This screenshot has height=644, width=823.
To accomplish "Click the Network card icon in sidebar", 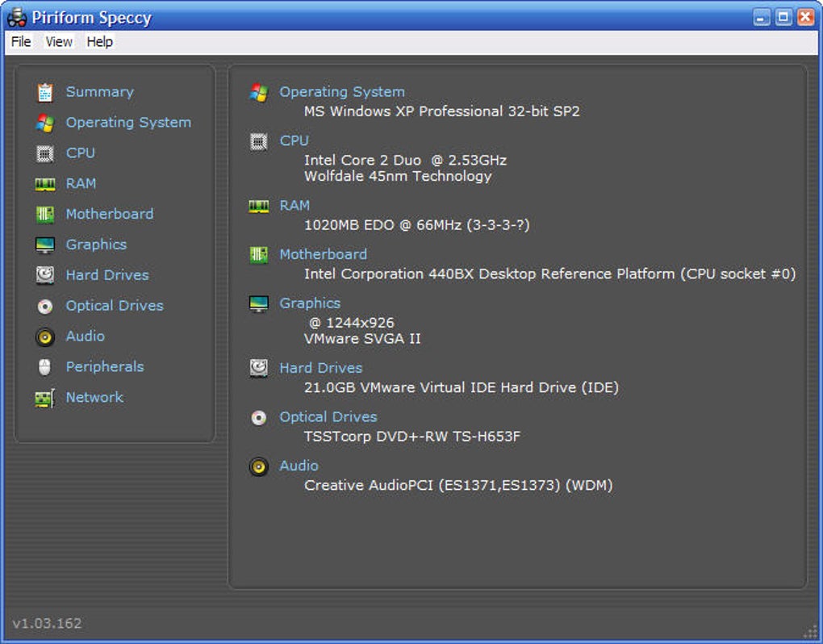I will (x=45, y=399).
